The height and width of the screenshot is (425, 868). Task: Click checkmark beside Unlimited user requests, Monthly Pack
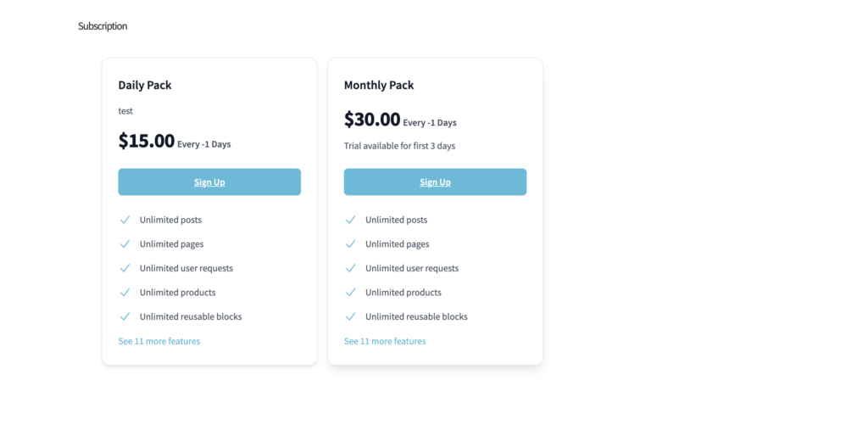pos(350,268)
